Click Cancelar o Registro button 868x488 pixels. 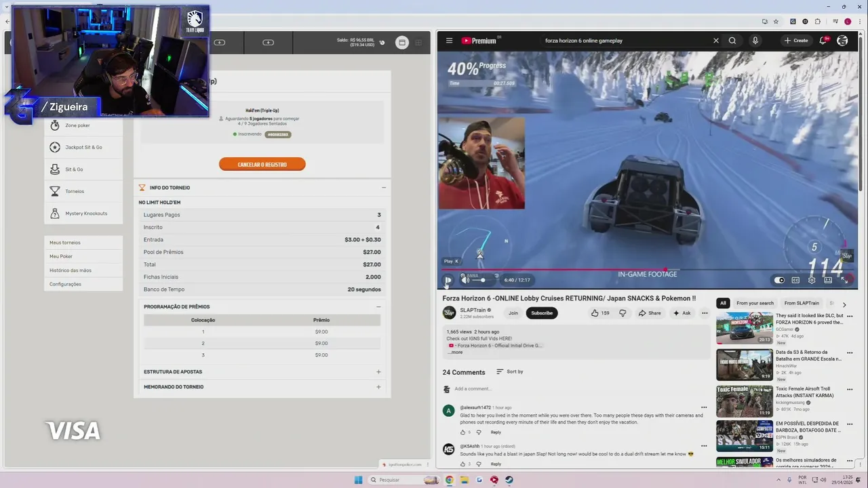tap(262, 165)
